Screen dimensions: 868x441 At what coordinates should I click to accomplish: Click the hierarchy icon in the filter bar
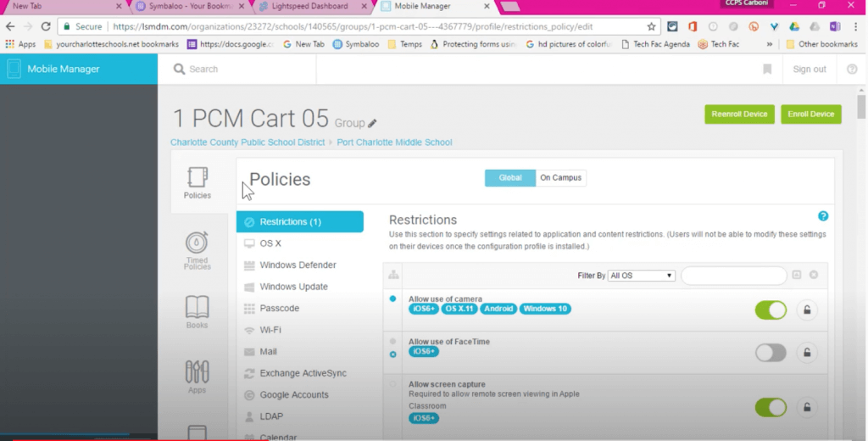pos(393,275)
